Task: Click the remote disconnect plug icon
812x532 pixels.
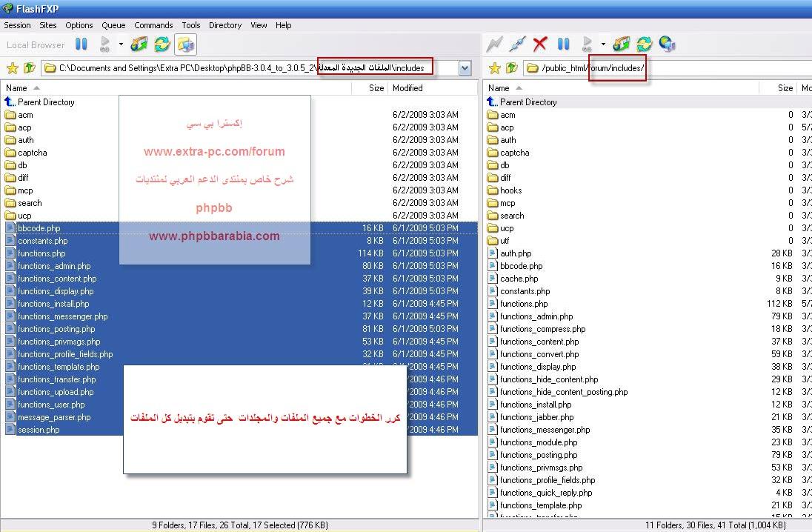Action: coord(517,44)
